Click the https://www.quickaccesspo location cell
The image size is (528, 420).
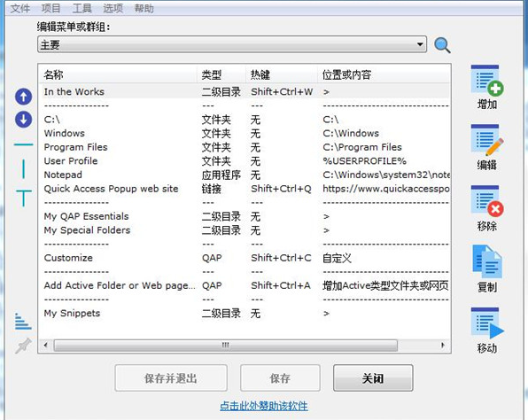(x=386, y=188)
